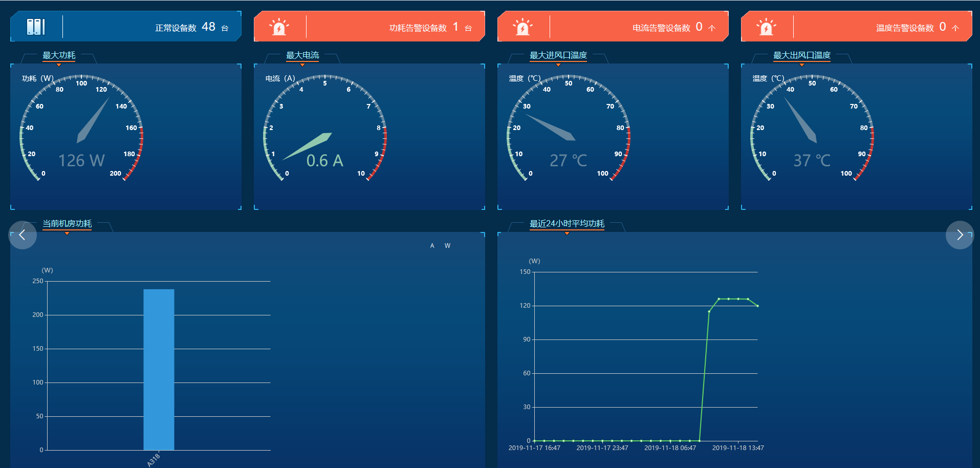The image size is (980, 468).
Task: Select the 当前机房功耗 panel title
Action: 67,224
